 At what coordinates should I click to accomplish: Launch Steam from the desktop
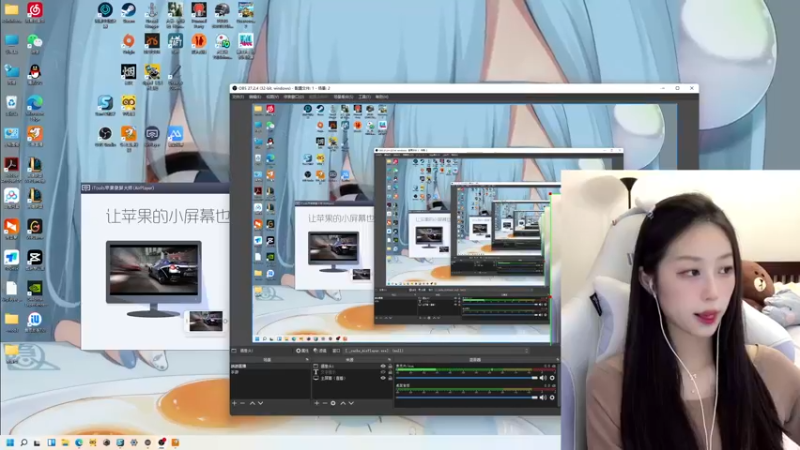(129, 10)
